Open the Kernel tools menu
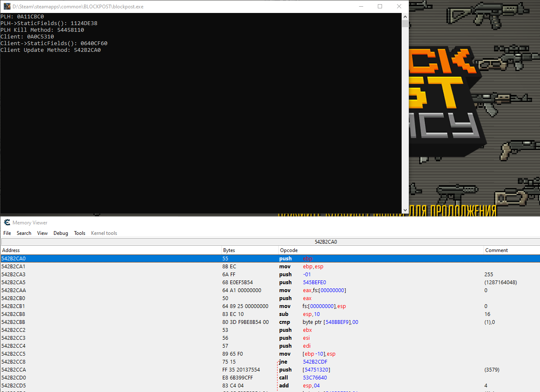 point(104,233)
